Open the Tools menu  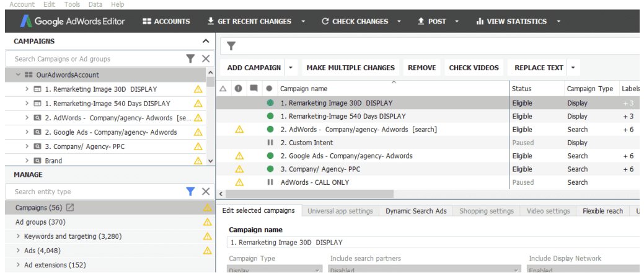click(x=72, y=4)
